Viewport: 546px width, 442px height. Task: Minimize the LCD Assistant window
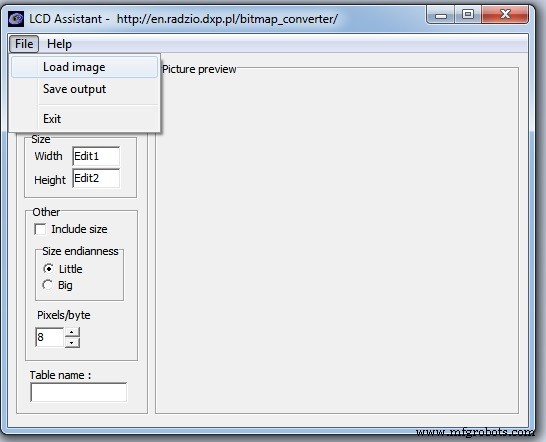coord(441,15)
